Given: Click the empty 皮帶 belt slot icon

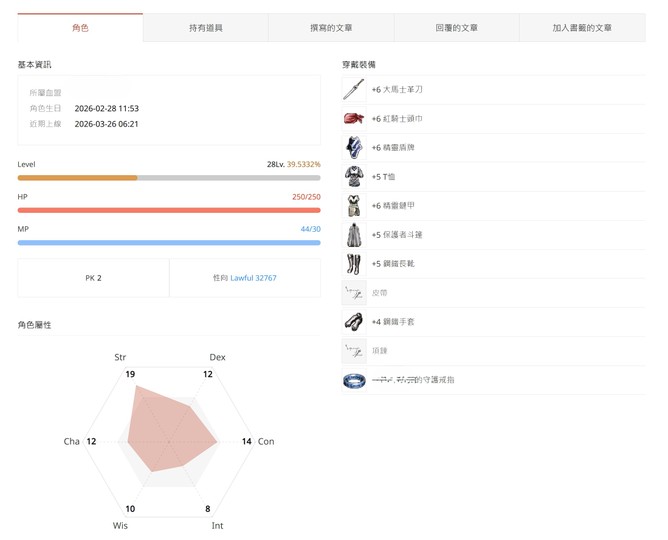Looking at the screenshot, I should coord(353,293).
